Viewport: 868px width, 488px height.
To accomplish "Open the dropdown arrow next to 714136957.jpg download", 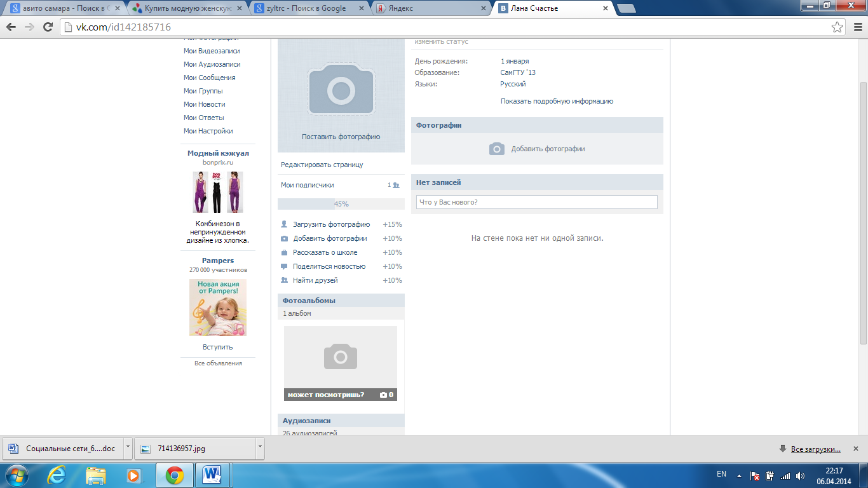I will pos(259,448).
